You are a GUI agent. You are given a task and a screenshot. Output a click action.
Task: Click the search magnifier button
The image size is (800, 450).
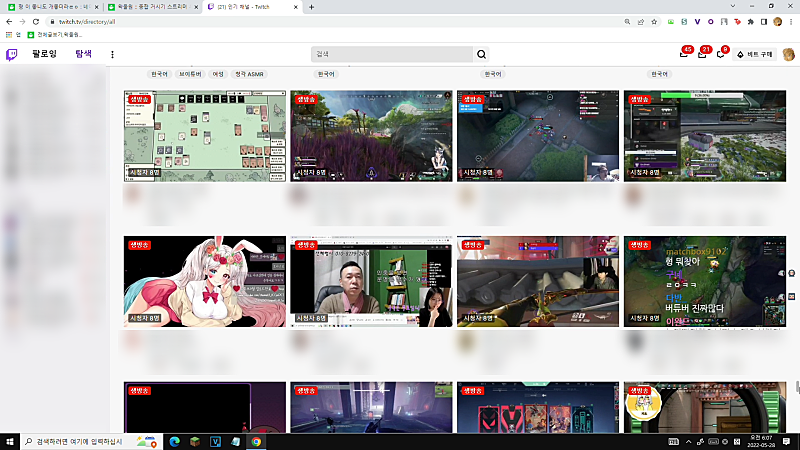(481, 54)
